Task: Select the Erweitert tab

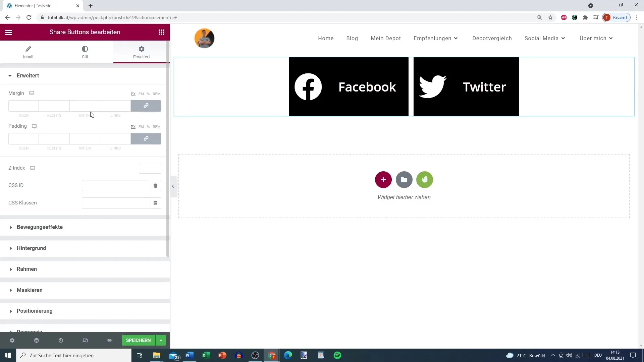Action: [x=142, y=52]
